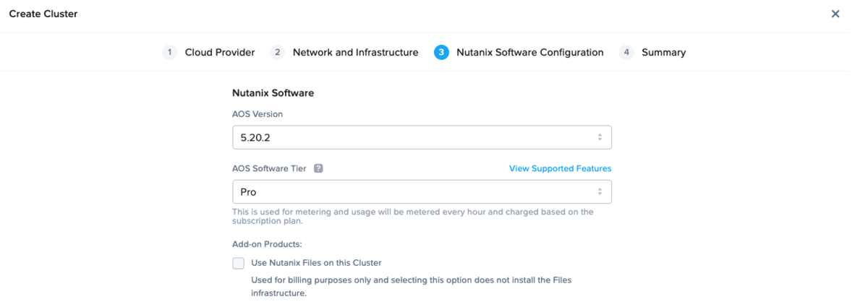Go to Cloud Provider step

(220, 52)
